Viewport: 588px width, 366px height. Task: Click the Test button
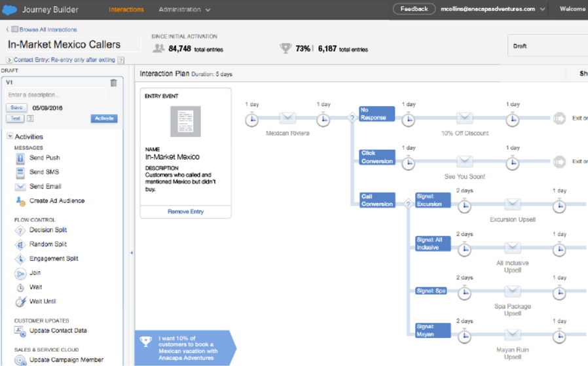pyautogui.click(x=15, y=119)
